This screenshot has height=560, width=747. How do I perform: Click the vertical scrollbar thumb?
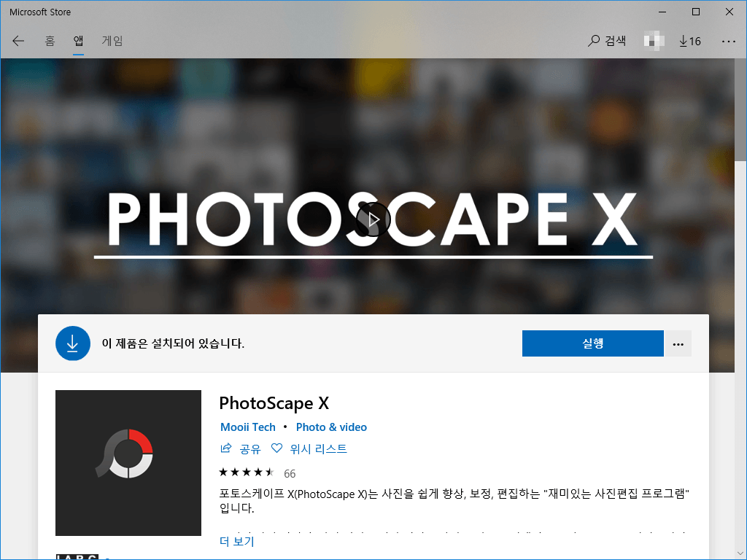click(740, 109)
